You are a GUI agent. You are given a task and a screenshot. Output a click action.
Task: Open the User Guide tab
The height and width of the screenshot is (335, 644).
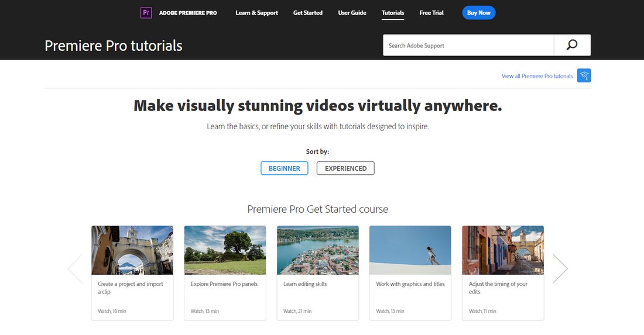click(x=352, y=13)
